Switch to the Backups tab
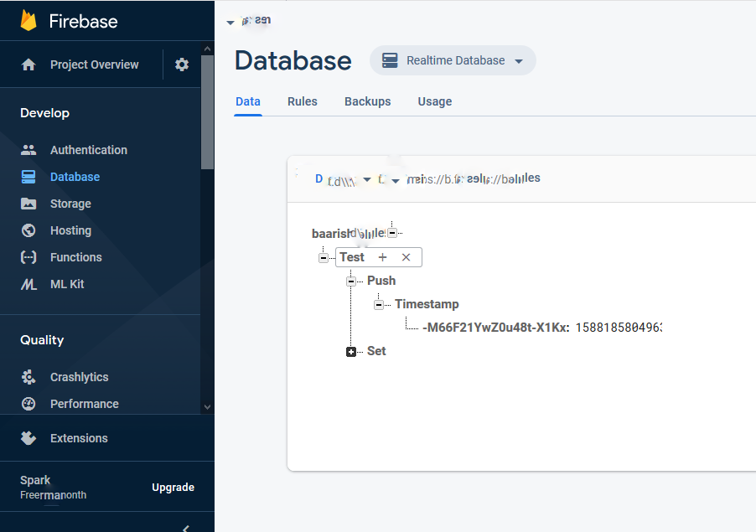Viewport: 756px width, 532px height. pyautogui.click(x=367, y=101)
